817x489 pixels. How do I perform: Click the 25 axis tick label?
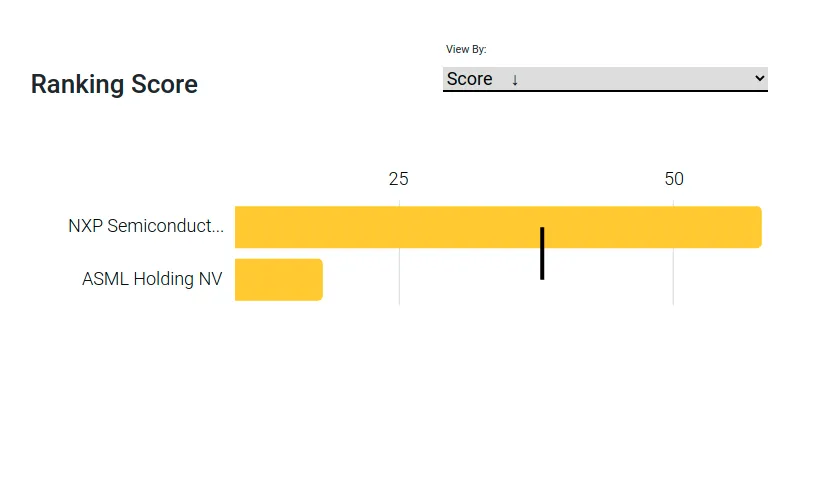(399, 179)
